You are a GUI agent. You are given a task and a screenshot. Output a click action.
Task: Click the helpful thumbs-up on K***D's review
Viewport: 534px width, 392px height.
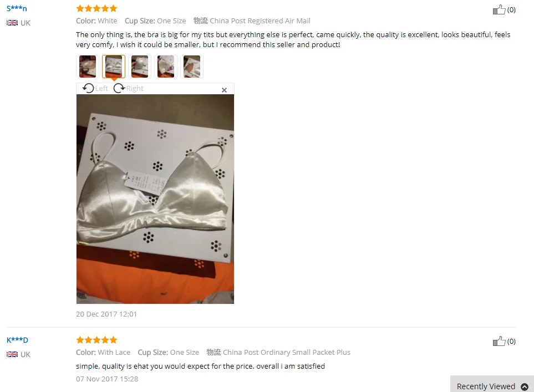[499, 341]
